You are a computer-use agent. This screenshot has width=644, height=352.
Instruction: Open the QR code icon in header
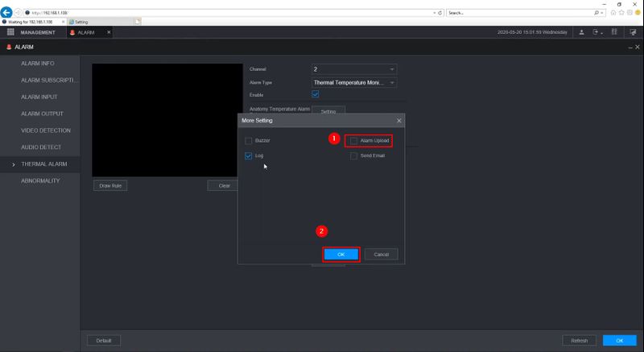pos(614,31)
